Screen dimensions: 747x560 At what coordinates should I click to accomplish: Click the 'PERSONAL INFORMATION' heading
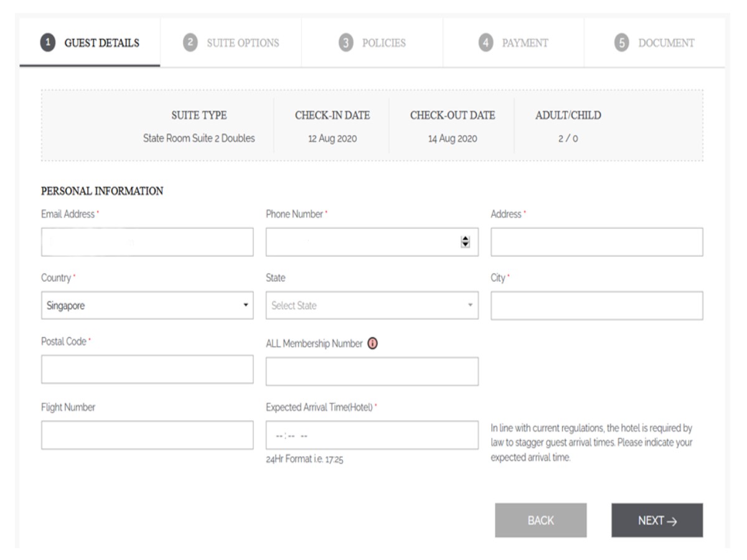point(102,191)
